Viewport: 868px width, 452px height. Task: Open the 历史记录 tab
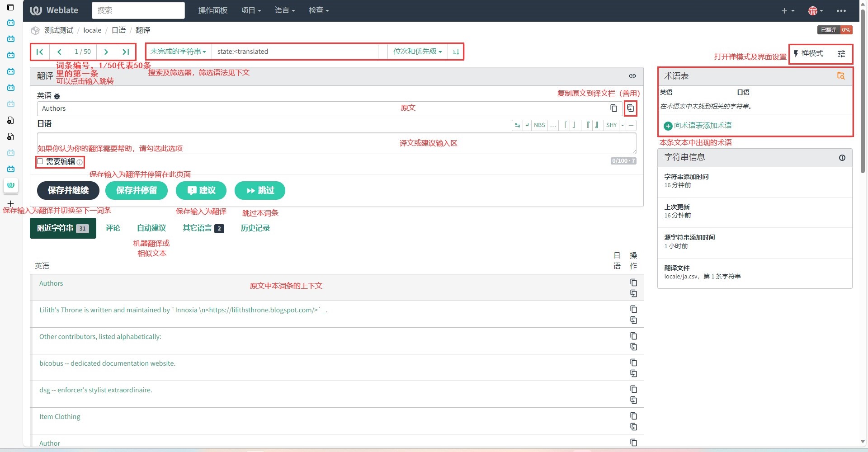tap(255, 228)
